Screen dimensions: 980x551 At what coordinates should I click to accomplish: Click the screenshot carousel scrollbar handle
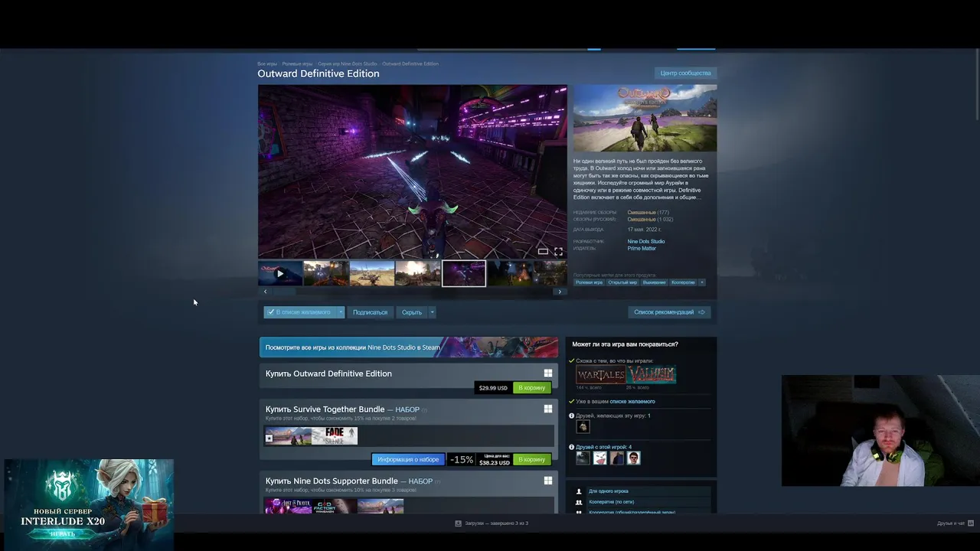[284, 292]
